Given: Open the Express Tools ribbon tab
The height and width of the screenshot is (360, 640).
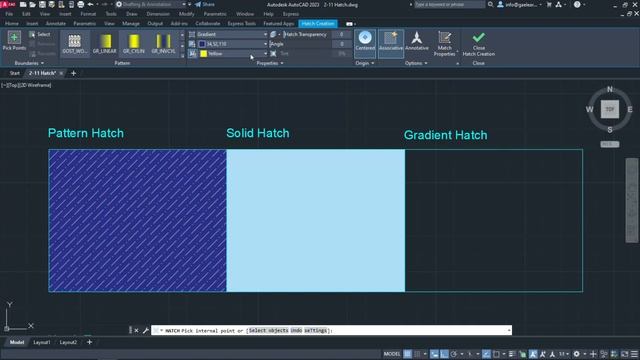Looking at the screenshot, I should coord(242,24).
